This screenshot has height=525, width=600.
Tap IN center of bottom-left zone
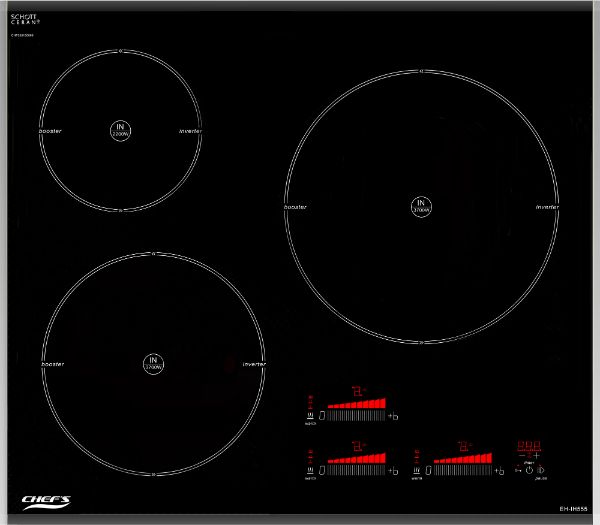(153, 363)
